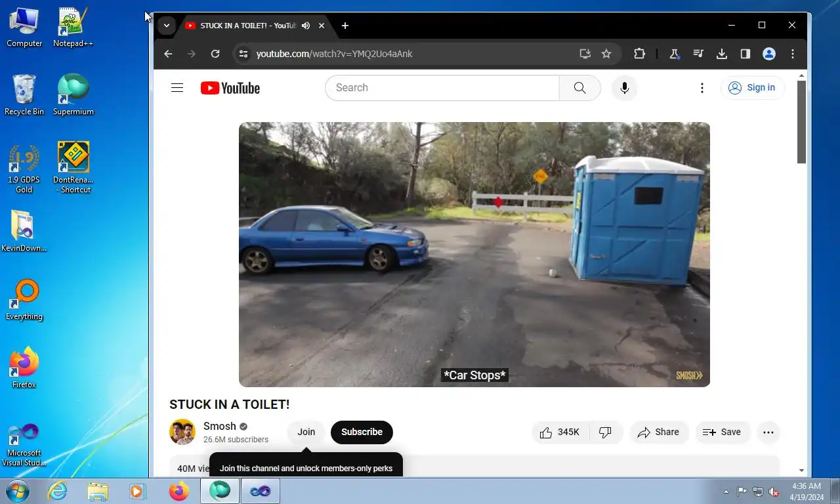Click install/cast screen icon in address bar
This screenshot has height=504, width=840.
[585, 54]
